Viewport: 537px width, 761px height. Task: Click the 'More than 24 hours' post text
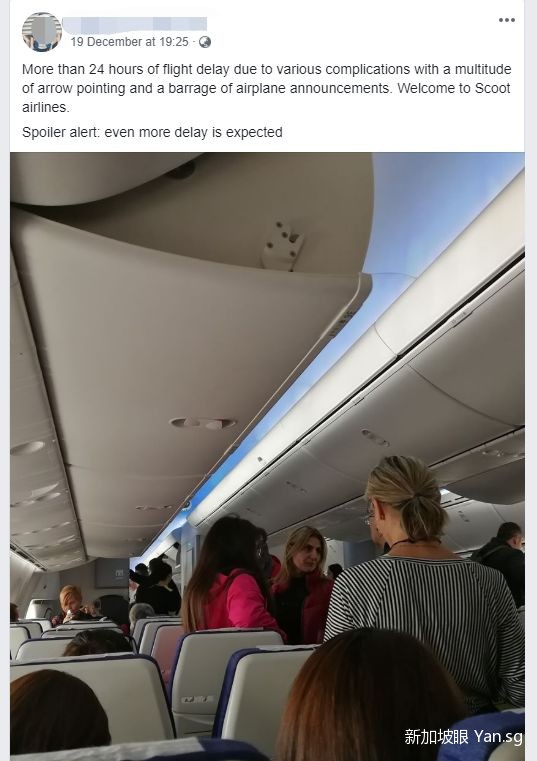[x=266, y=88]
